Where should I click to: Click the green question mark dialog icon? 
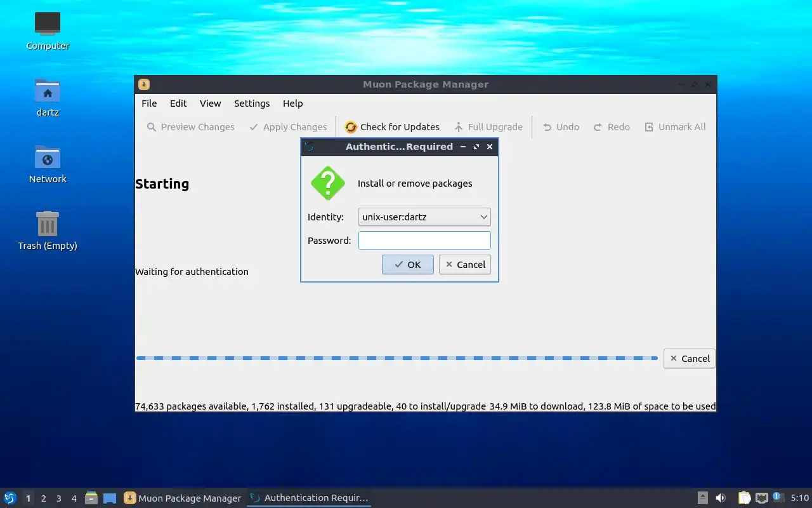click(x=327, y=184)
